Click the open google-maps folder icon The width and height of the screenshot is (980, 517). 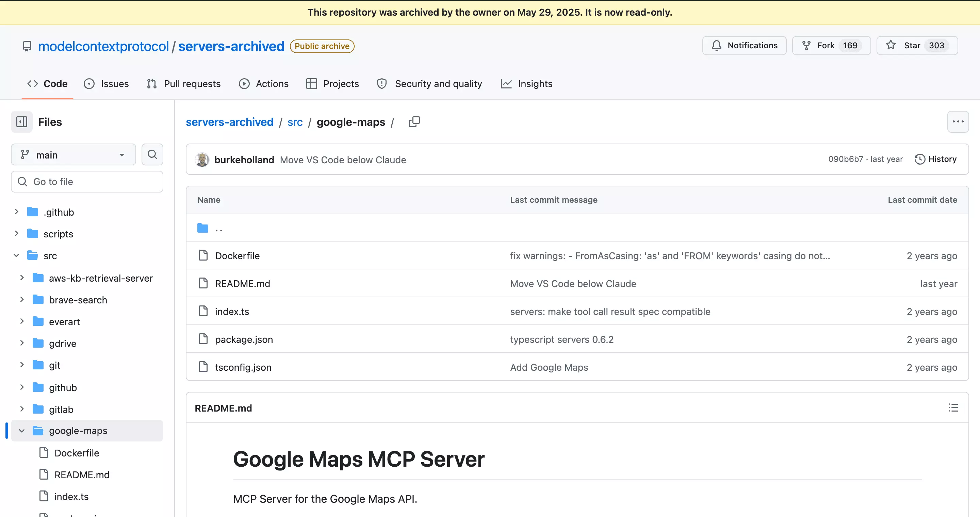pos(38,431)
